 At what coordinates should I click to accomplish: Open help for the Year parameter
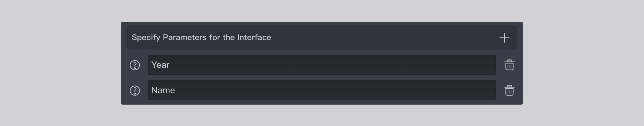(x=135, y=65)
